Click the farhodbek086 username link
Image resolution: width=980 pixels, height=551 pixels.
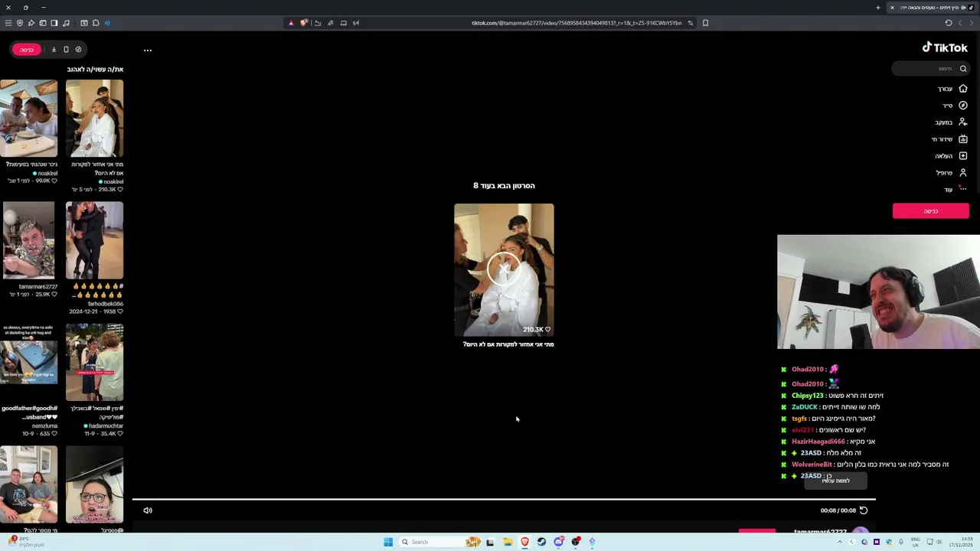click(106, 304)
